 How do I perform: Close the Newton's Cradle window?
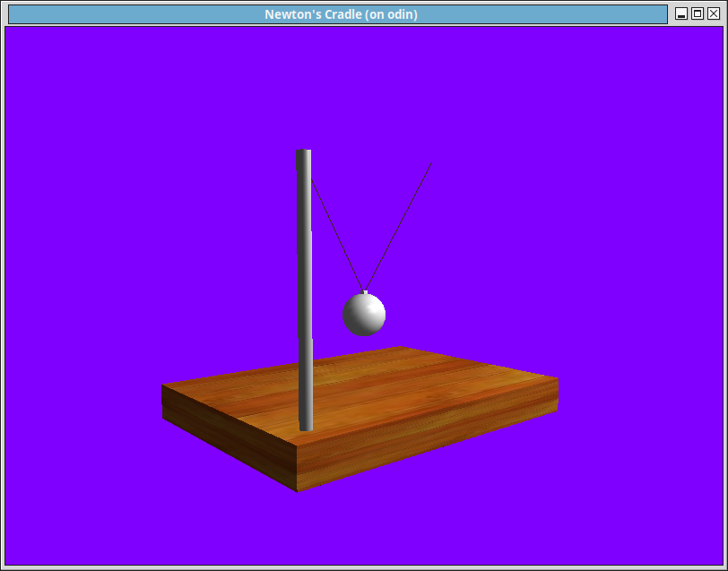click(714, 14)
